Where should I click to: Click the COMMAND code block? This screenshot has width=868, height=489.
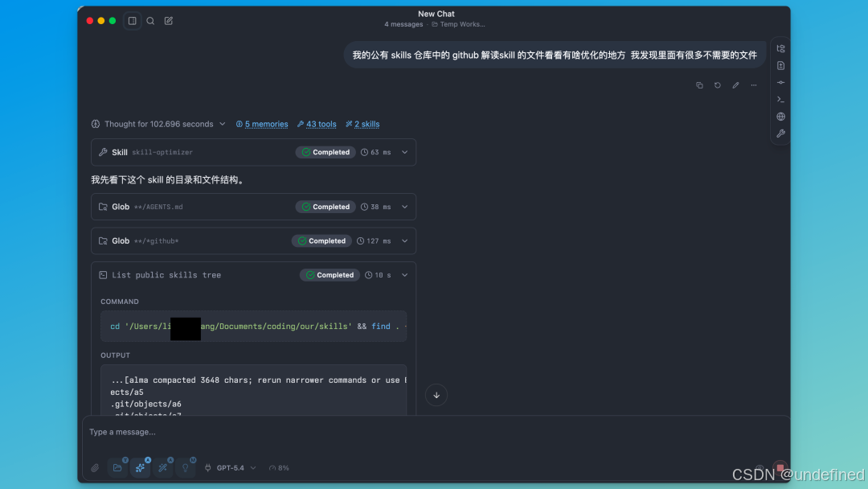[x=253, y=327]
